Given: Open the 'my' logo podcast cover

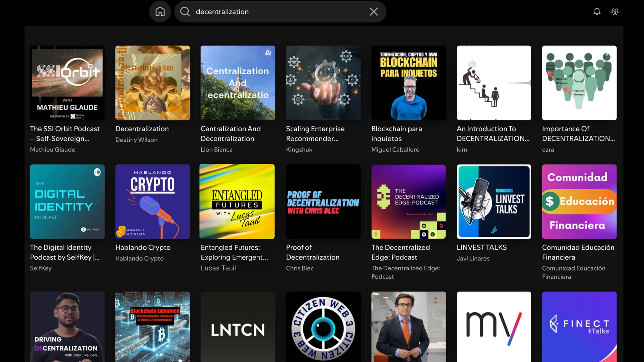Looking at the screenshot, I should point(494,327).
